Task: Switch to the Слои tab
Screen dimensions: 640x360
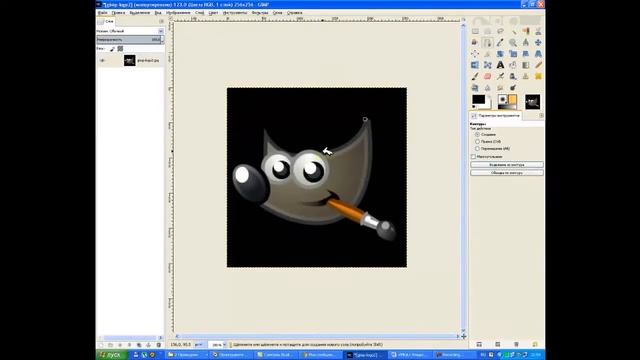Action: [106, 21]
